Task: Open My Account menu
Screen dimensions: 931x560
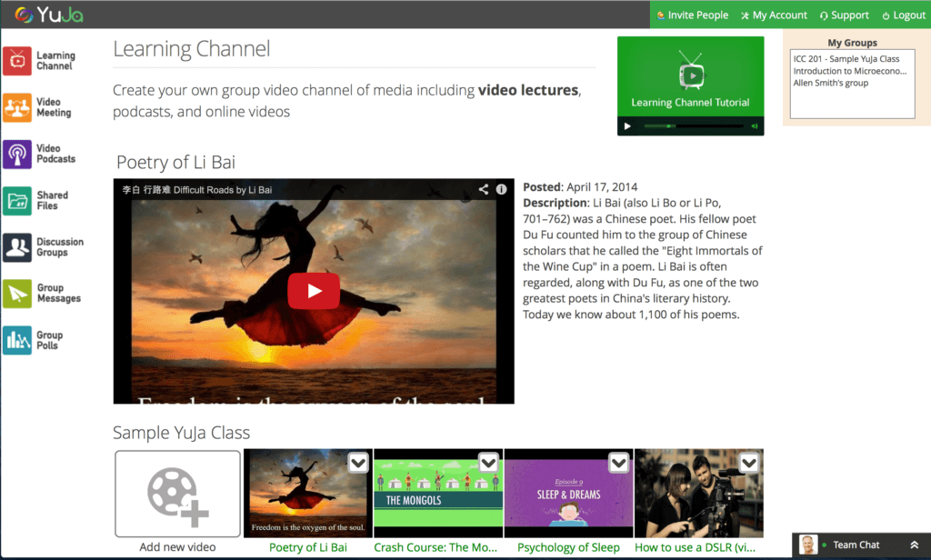Action: tap(775, 15)
